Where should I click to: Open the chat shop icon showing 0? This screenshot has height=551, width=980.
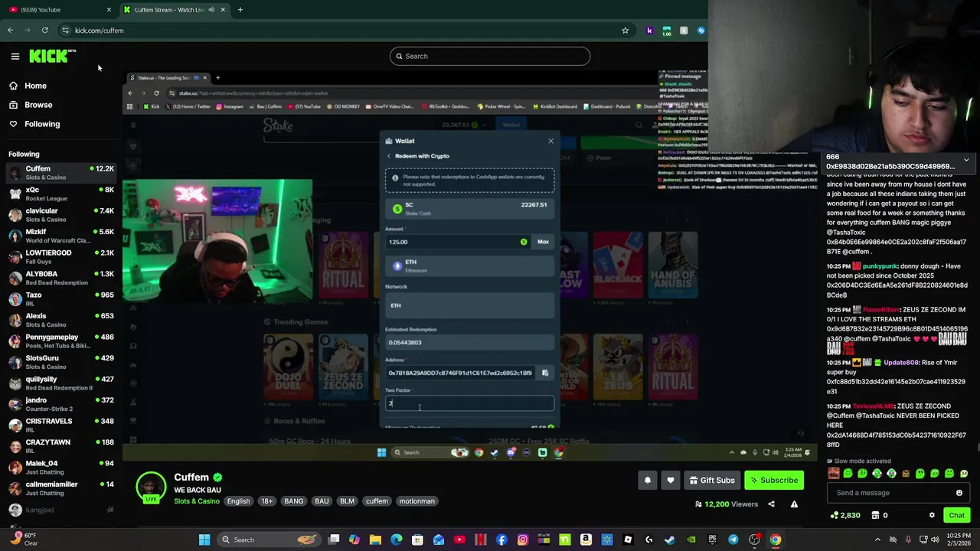click(879, 516)
